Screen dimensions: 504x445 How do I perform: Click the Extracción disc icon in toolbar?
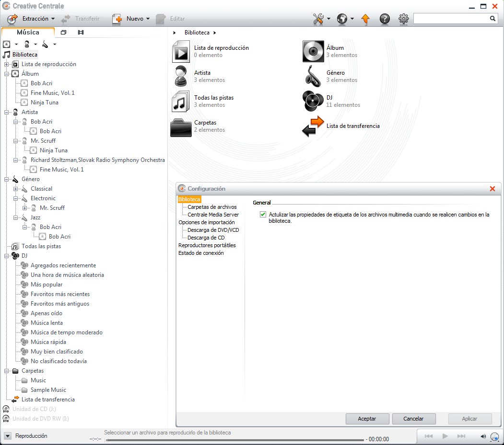click(13, 19)
